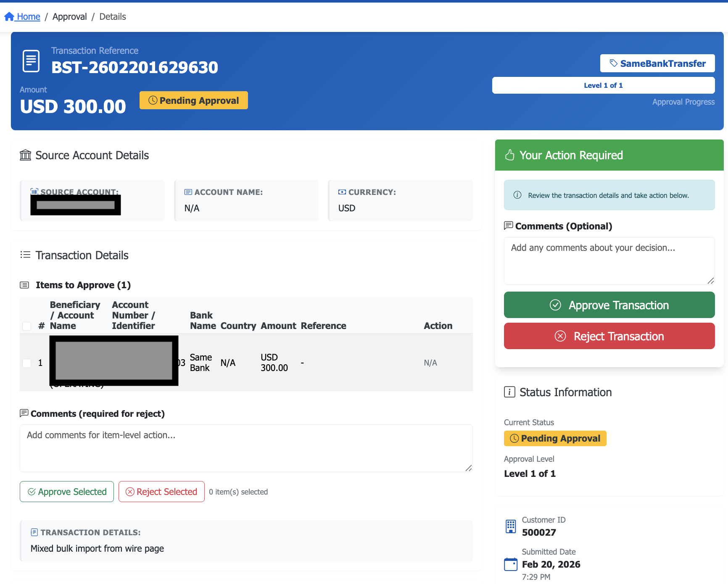The width and height of the screenshot is (728, 584).
Task: Click the home icon in breadcrumb
Action: 9,17
